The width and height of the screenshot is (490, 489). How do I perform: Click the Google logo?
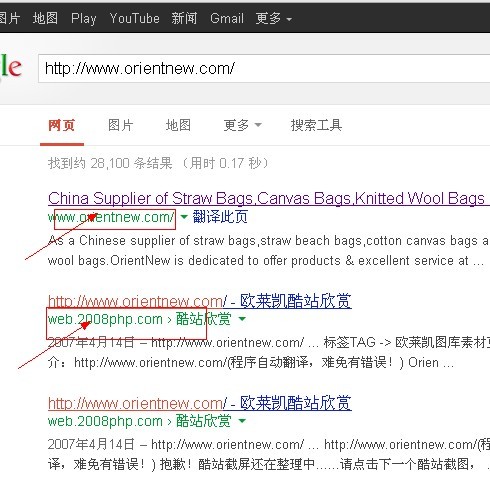point(11,68)
